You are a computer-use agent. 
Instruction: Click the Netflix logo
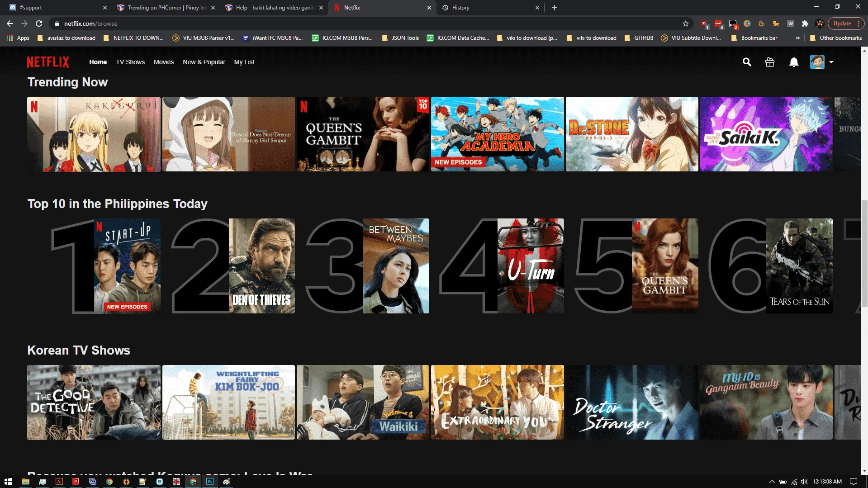pos(48,62)
